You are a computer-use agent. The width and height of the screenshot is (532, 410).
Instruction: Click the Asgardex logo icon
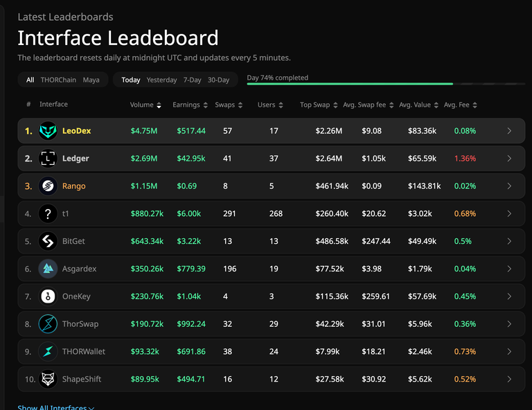(48, 269)
